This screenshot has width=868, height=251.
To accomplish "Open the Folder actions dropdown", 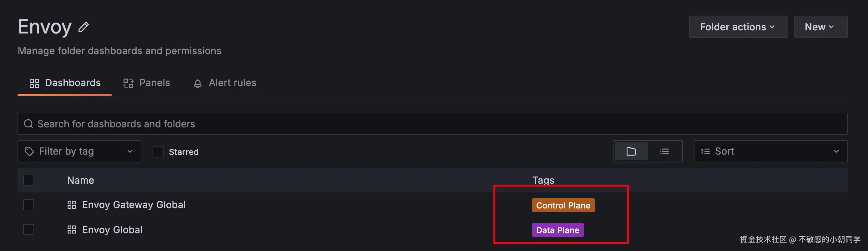I will coord(738,27).
